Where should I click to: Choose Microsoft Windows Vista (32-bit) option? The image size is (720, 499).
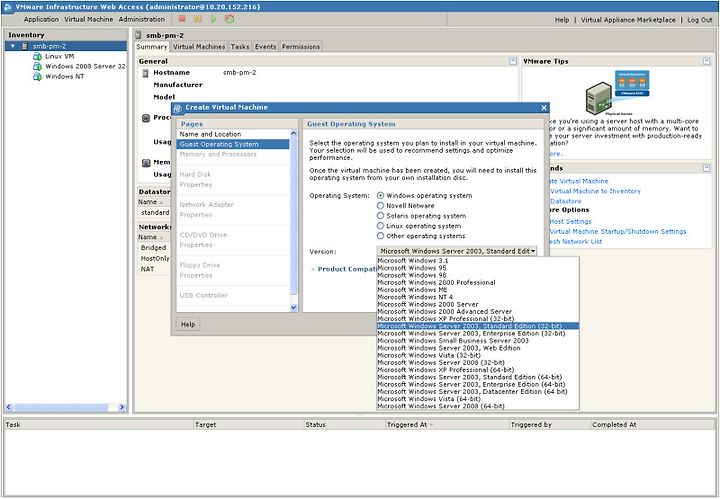point(478,355)
